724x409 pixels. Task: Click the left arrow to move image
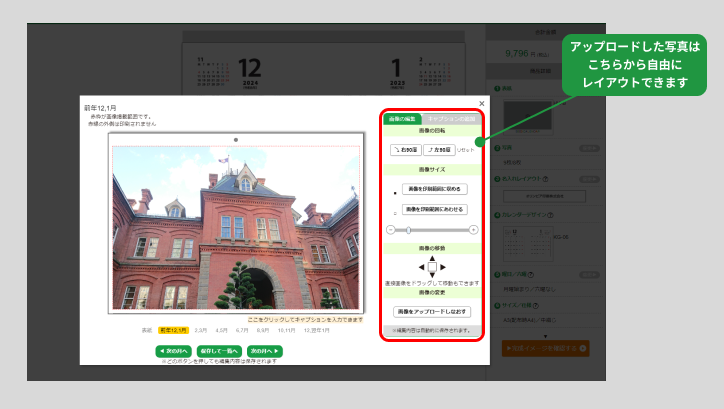pyautogui.click(x=421, y=268)
